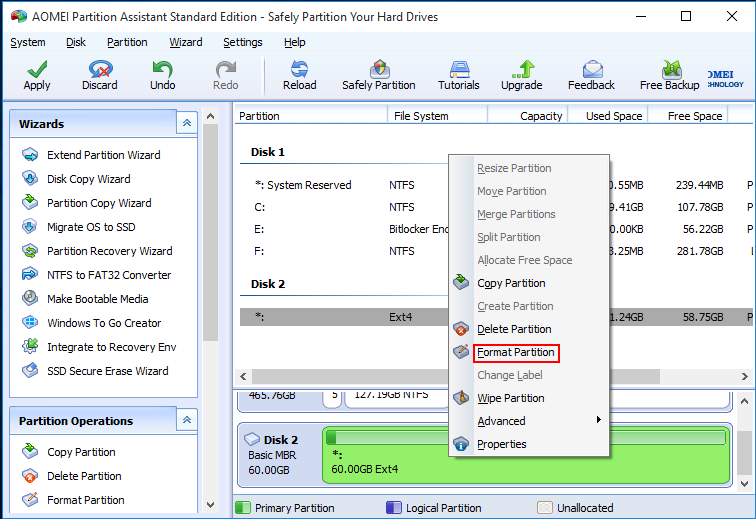Click the left sidebar scroll down arrow

[210, 505]
